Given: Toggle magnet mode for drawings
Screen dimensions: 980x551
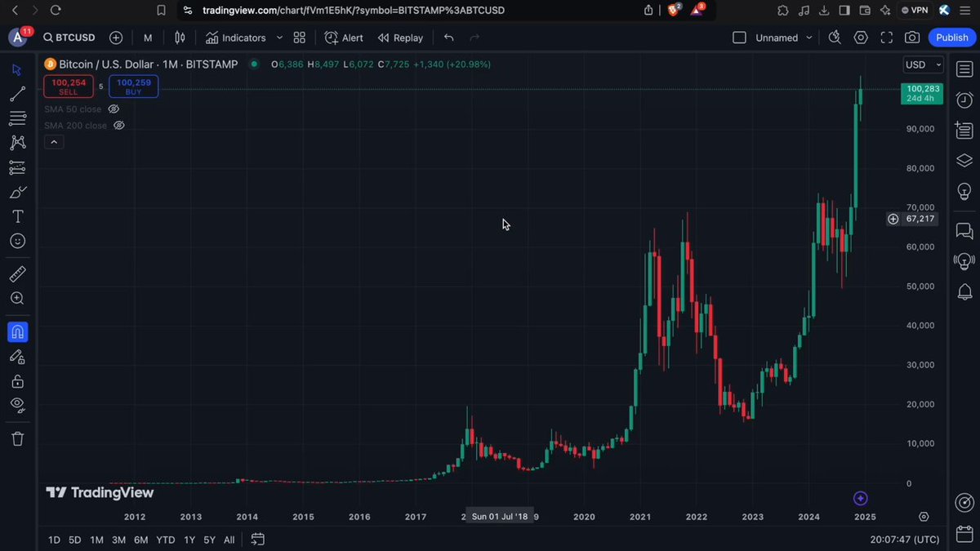Looking at the screenshot, I should coord(17,332).
